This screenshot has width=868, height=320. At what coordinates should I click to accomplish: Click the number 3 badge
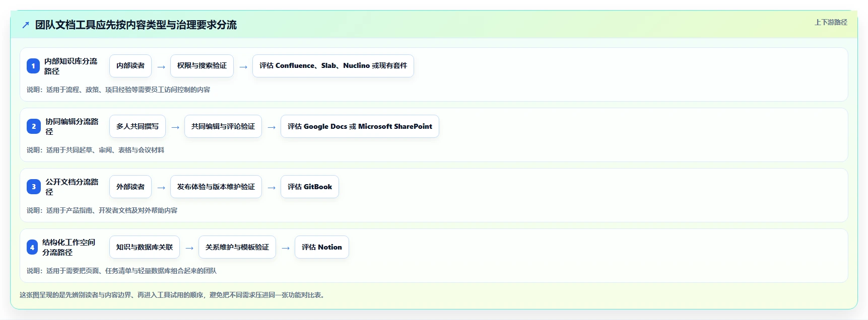(x=34, y=187)
